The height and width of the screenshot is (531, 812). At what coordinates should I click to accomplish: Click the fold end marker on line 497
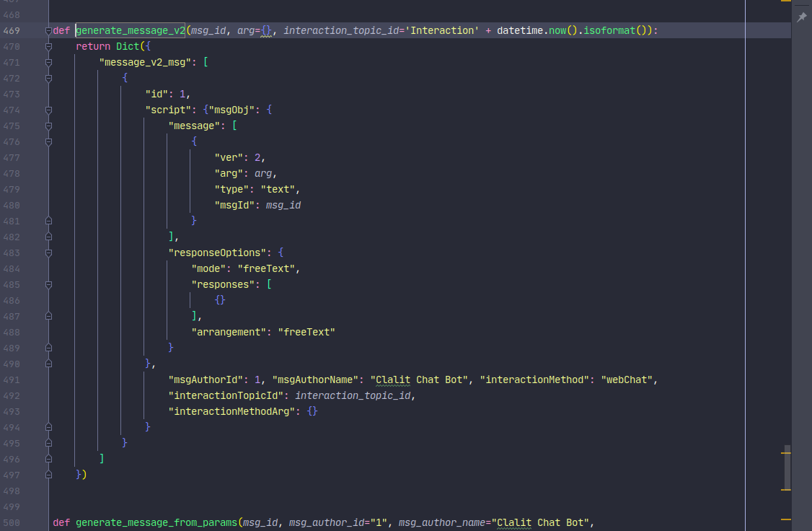[49, 475]
